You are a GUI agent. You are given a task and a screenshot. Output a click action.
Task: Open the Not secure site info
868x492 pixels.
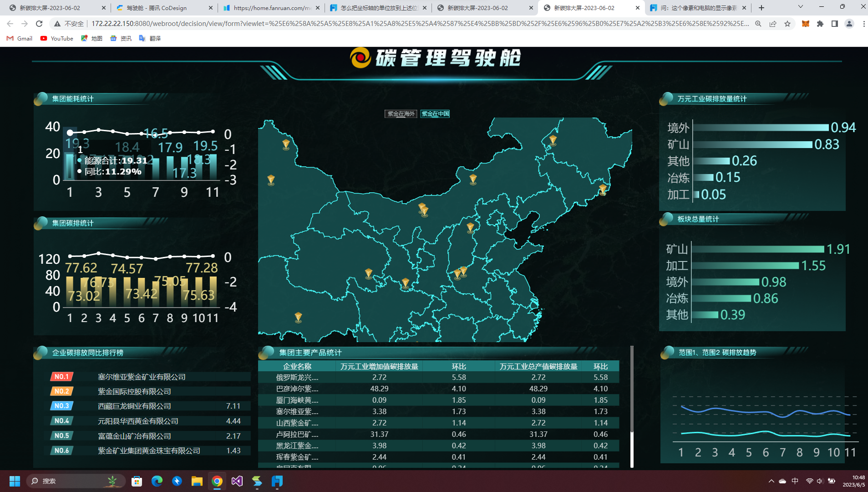pyautogui.click(x=69, y=24)
